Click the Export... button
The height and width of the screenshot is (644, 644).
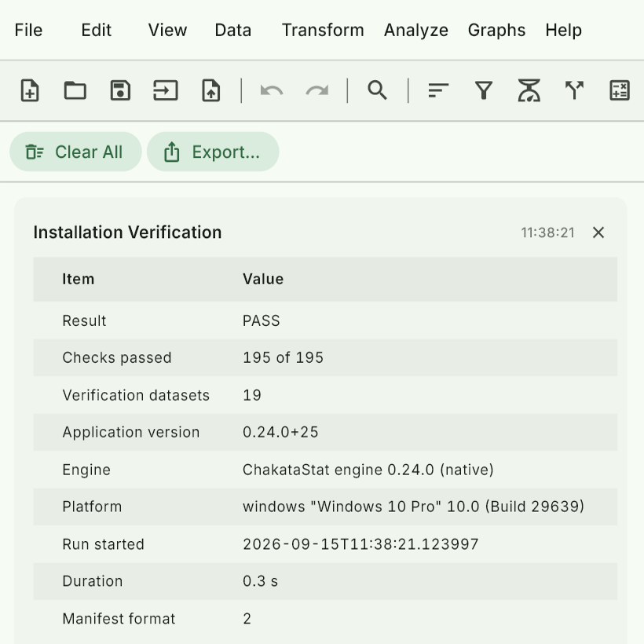(213, 152)
